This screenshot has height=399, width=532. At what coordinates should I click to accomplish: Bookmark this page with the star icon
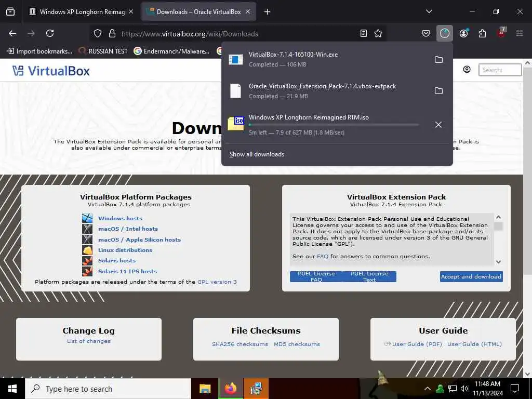[378, 33]
